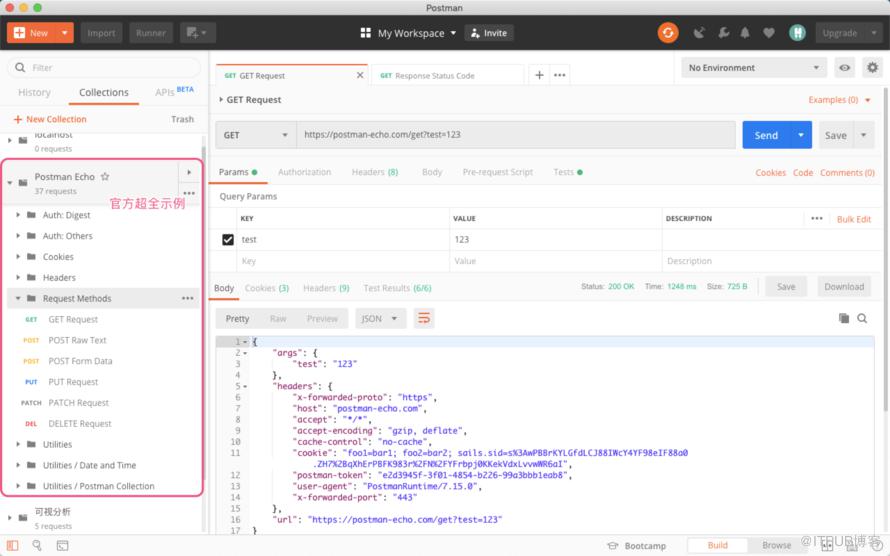Open Request Methods folder options menu
890x556 pixels.
tap(187, 298)
